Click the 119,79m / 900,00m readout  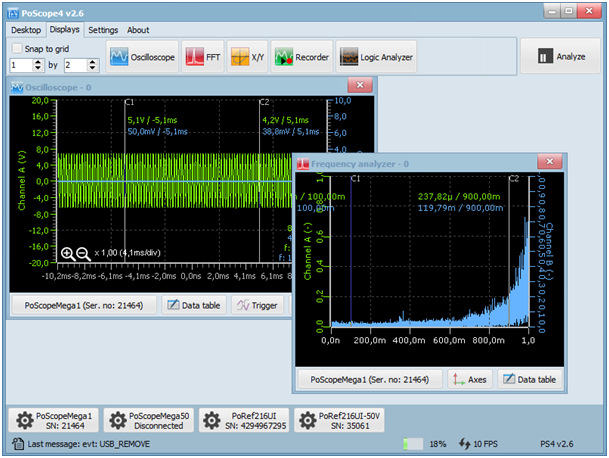[460, 208]
